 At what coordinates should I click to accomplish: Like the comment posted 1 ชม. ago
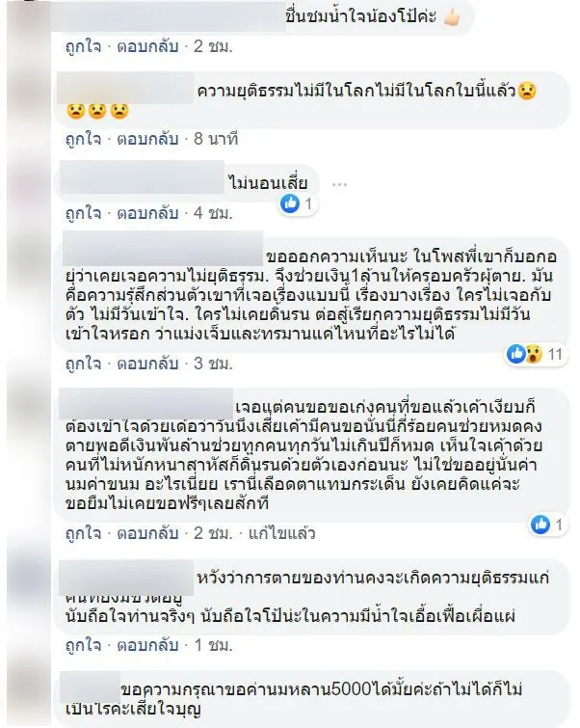pos(83,645)
